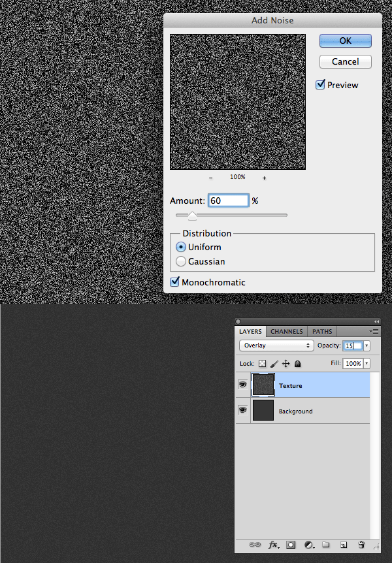Lock transparent pixels icon
392x563 pixels.
263,364
